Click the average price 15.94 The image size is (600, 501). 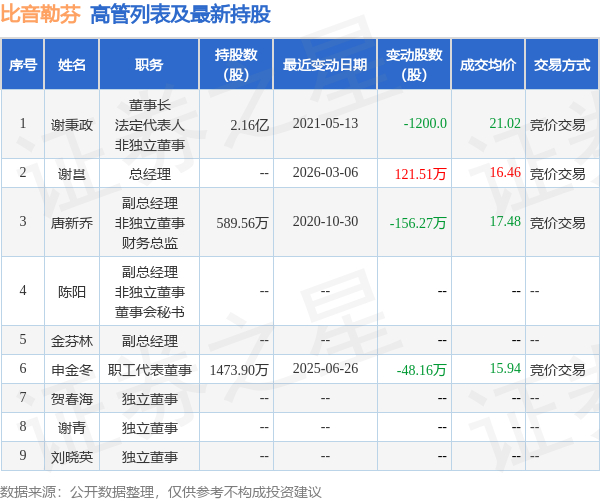[x=505, y=368]
